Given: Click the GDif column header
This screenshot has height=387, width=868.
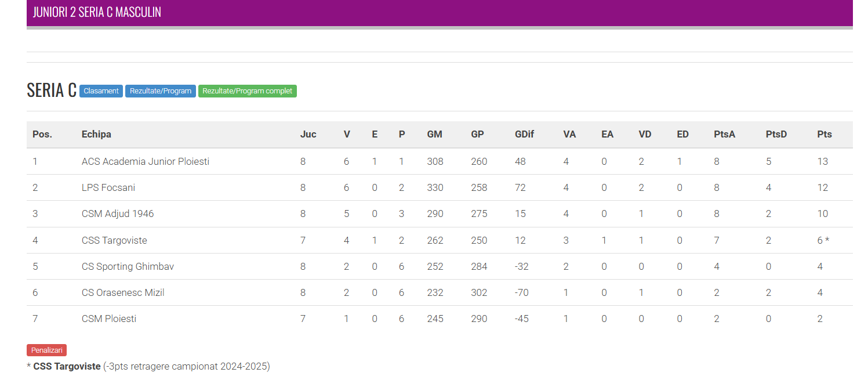Looking at the screenshot, I should [x=524, y=134].
